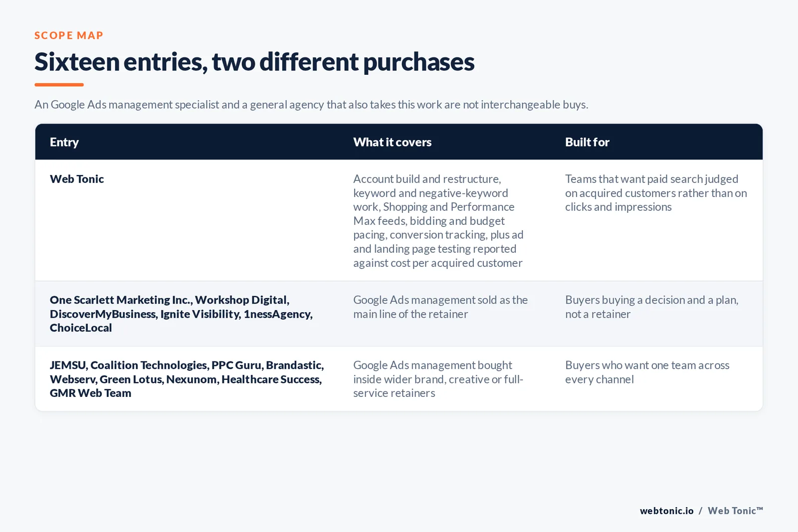Select the Web Tonic entry name
This screenshot has height=532, width=798.
click(77, 179)
